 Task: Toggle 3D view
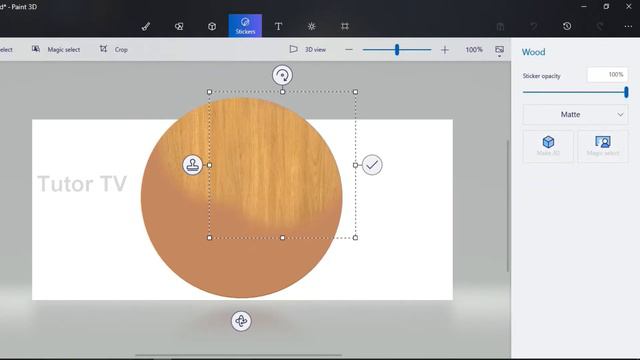308,49
